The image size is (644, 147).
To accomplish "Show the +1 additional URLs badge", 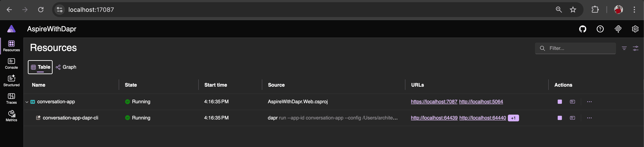I will [x=513, y=118].
